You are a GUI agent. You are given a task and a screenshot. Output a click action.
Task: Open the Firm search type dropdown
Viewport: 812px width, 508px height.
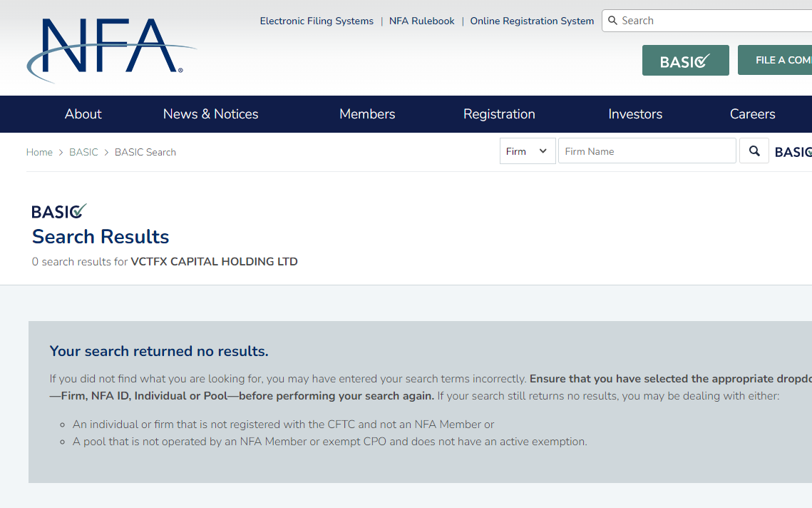click(527, 151)
